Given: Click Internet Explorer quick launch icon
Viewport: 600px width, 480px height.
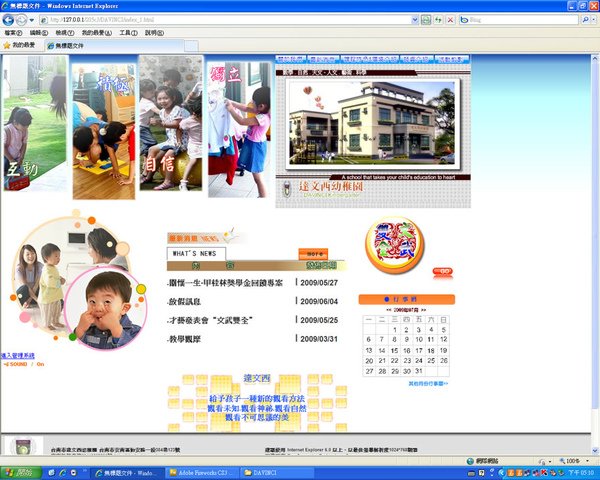Looking at the screenshot, I should 62,473.
